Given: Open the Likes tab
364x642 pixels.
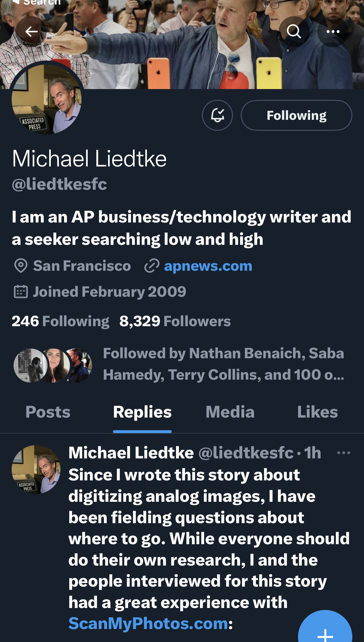Looking at the screenshot, I should tap(317, 412).
